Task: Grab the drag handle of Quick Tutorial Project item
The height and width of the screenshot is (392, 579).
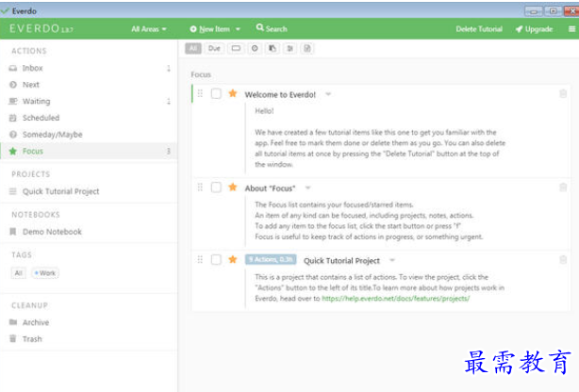Action: 200,259
